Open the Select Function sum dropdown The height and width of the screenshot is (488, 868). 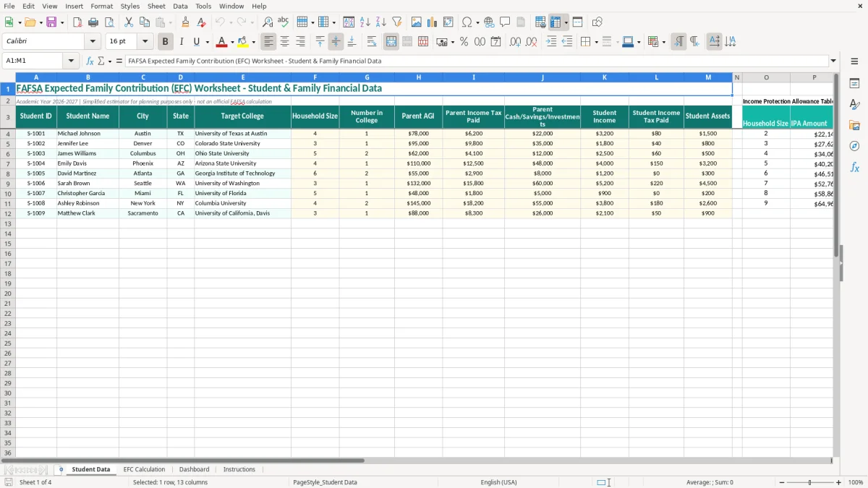coord(110,61)
